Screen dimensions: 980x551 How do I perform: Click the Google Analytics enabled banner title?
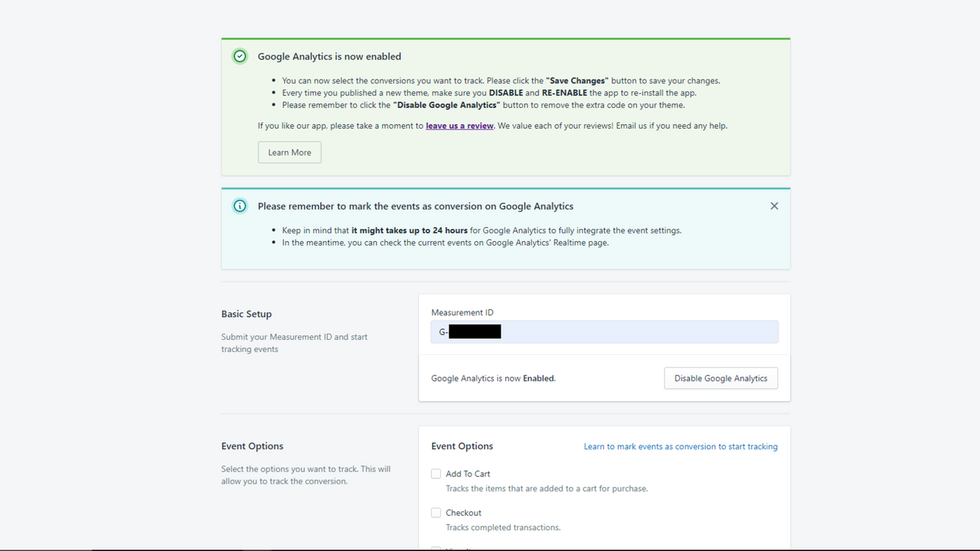pyautogui.click(x=329, y=56)
